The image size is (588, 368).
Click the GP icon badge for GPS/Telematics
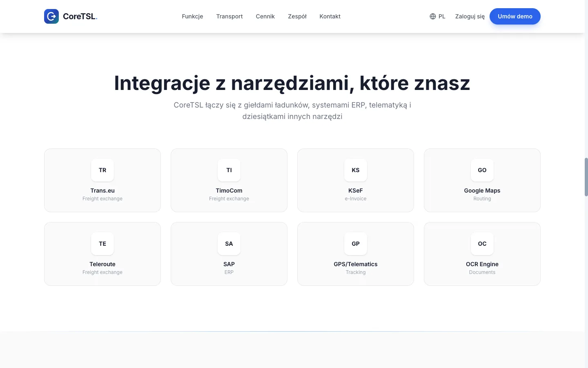tap(356, 244)
